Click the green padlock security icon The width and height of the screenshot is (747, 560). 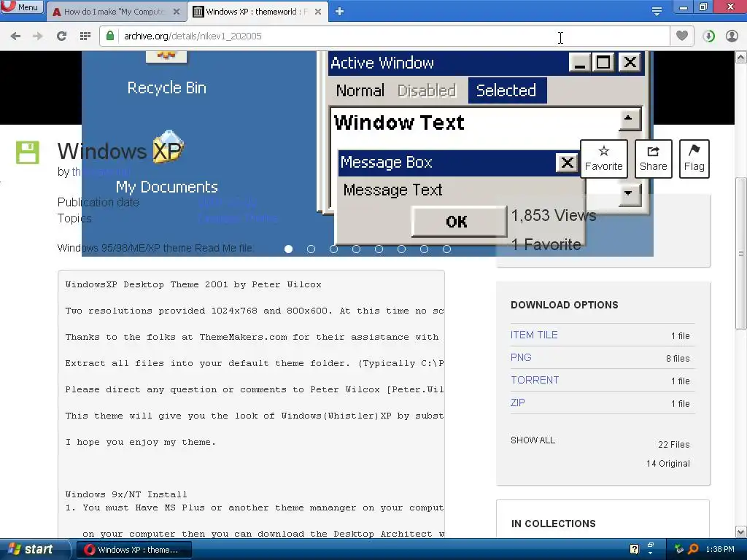110,36
